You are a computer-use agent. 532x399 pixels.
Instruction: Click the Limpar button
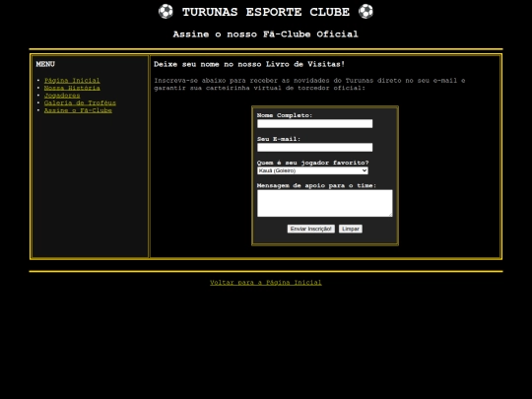[x=351, y=229]
